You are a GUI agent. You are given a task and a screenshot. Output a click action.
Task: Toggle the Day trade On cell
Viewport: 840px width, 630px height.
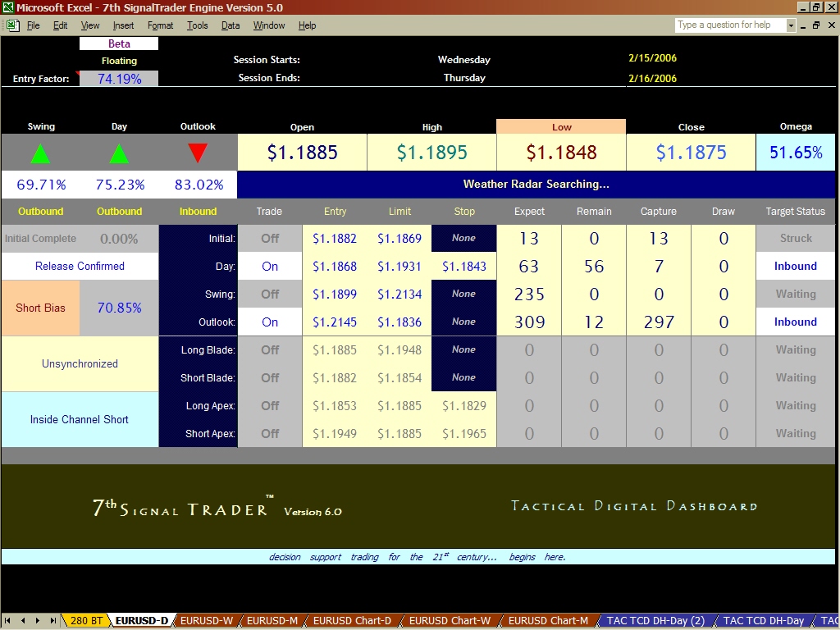[x=270, y=267]
